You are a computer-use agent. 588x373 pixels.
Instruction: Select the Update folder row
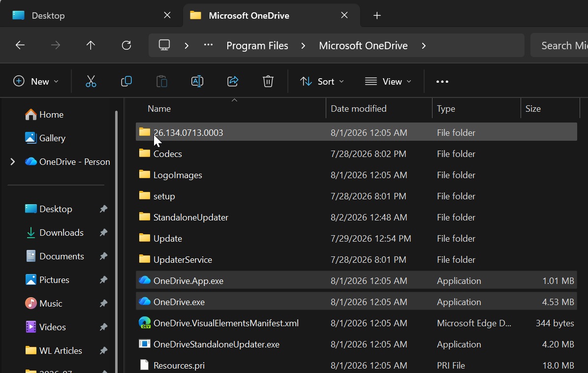356,238
